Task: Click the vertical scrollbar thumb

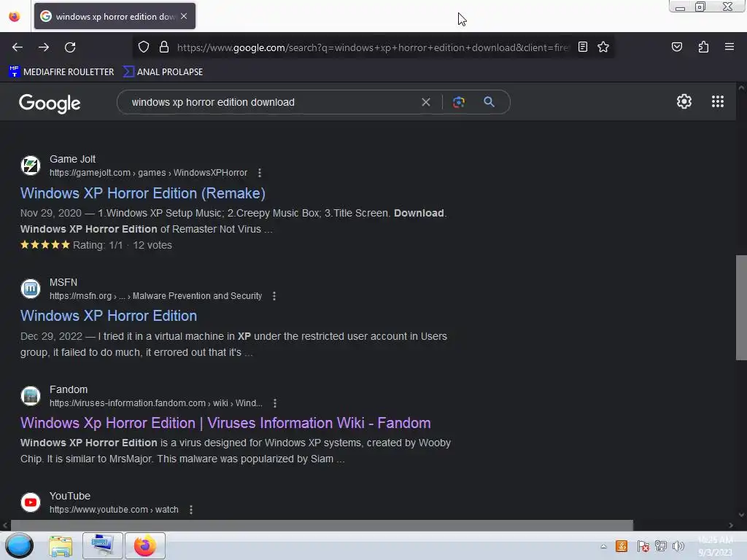Action: [741, 308]
